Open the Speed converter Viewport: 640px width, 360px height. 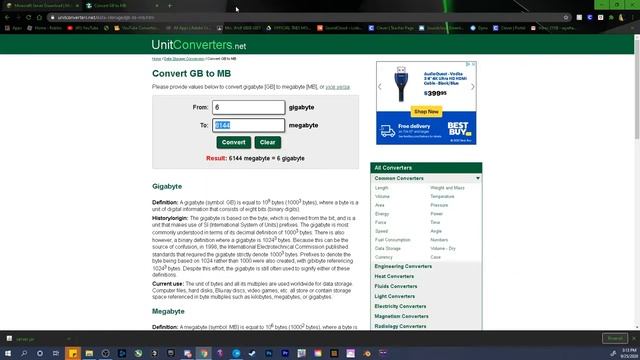(381, 231)
